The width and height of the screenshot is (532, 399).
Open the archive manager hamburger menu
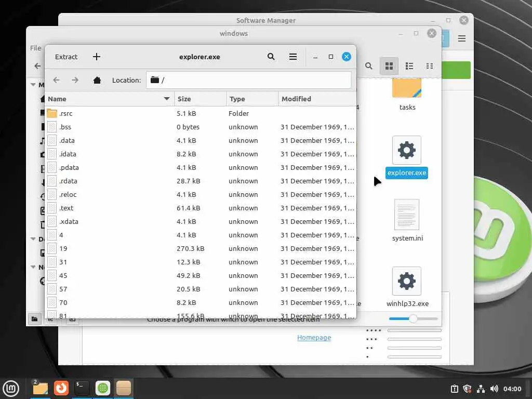coord(293,57)
